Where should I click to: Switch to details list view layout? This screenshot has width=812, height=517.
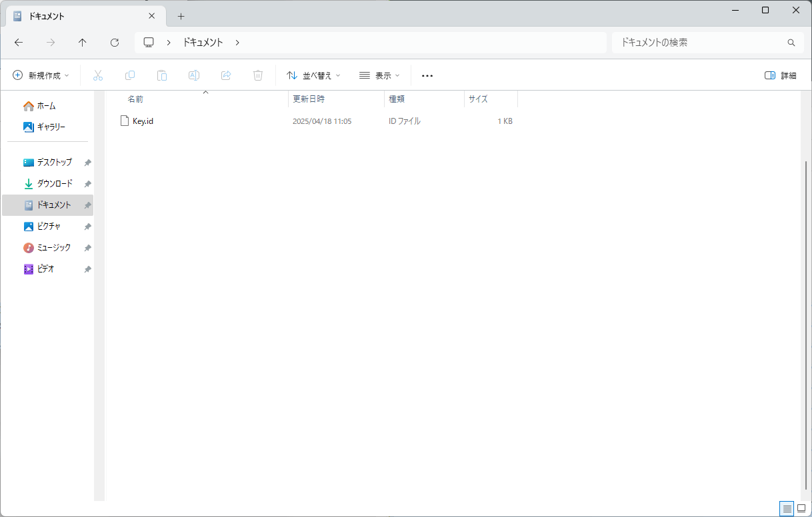coord(787,508)
